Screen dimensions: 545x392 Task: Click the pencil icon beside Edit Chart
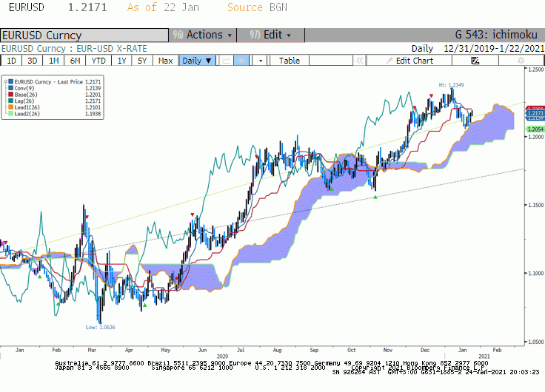click(389, 61)
